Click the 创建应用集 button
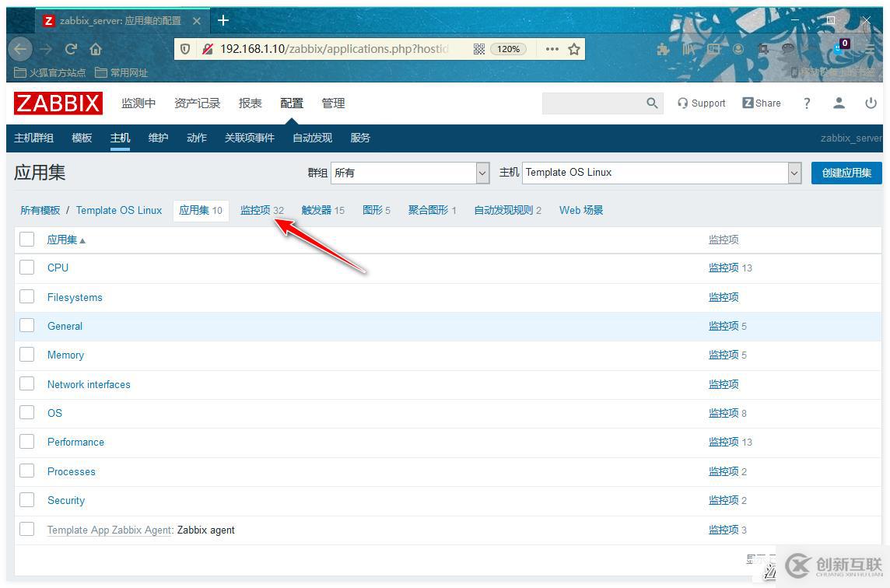Image resolution: width=890 pixels, height=588 pixels. [846, 173]
